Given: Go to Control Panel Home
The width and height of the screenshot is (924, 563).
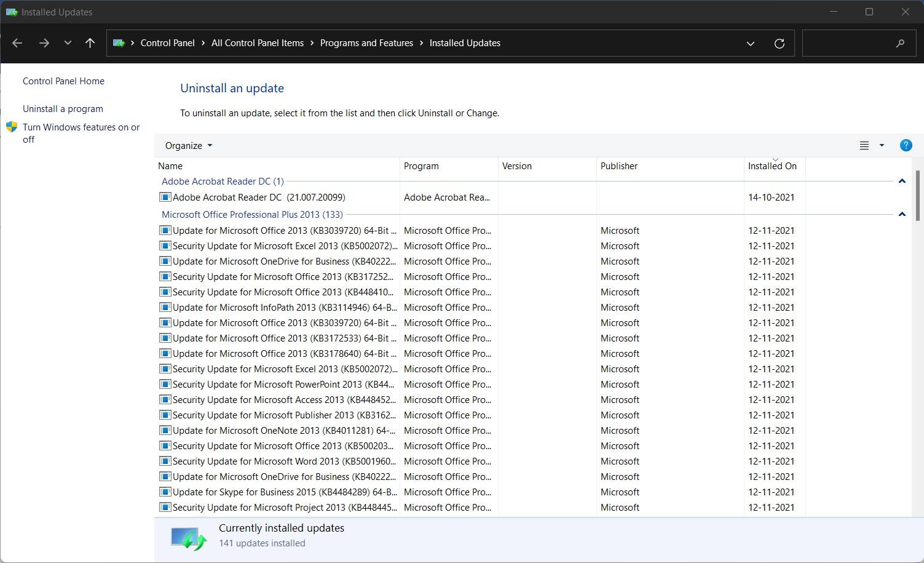Looking at the screenshot, I should pyautogui.click(x=63, y=81).
